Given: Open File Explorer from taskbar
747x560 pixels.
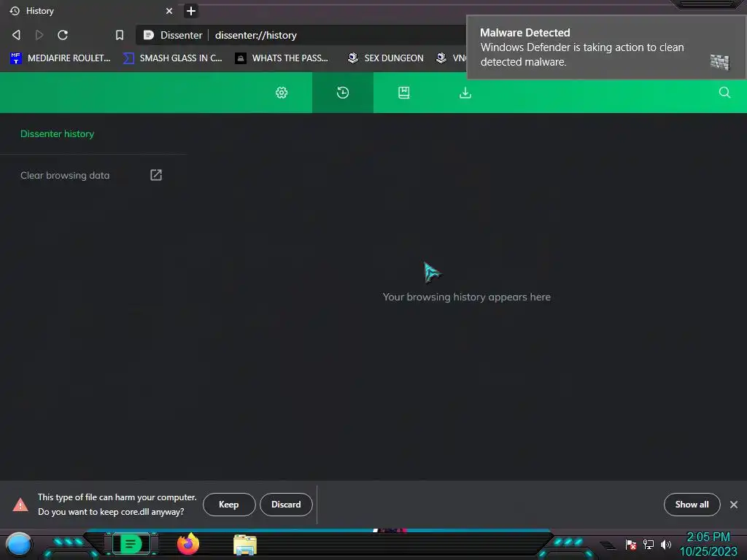Looking at the screenshot, I should (245, 545).
